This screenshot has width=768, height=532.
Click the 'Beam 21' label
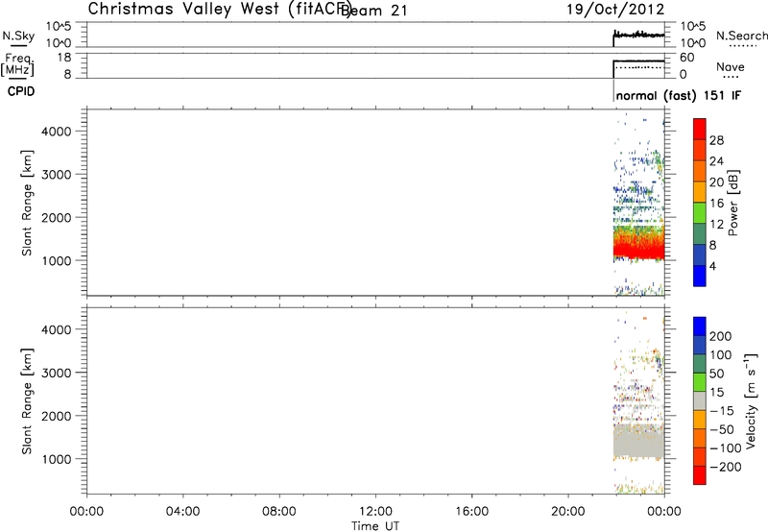tap(375, 11)
